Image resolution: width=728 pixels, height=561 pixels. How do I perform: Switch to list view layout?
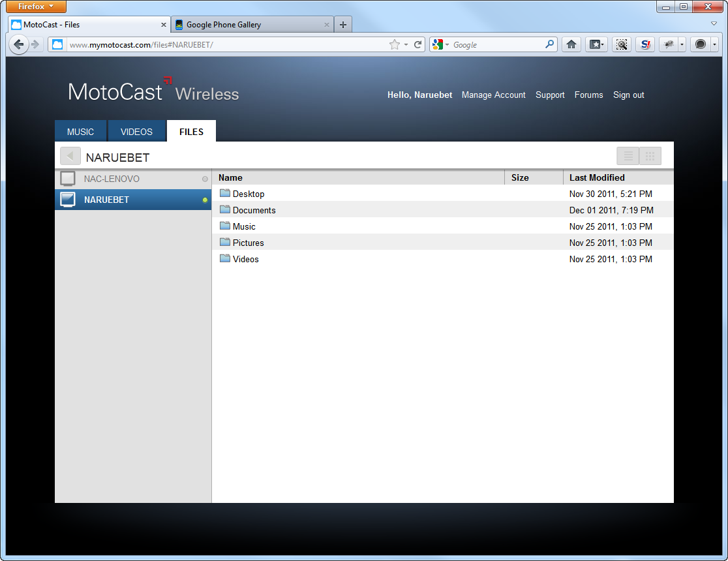coord(628,157)
